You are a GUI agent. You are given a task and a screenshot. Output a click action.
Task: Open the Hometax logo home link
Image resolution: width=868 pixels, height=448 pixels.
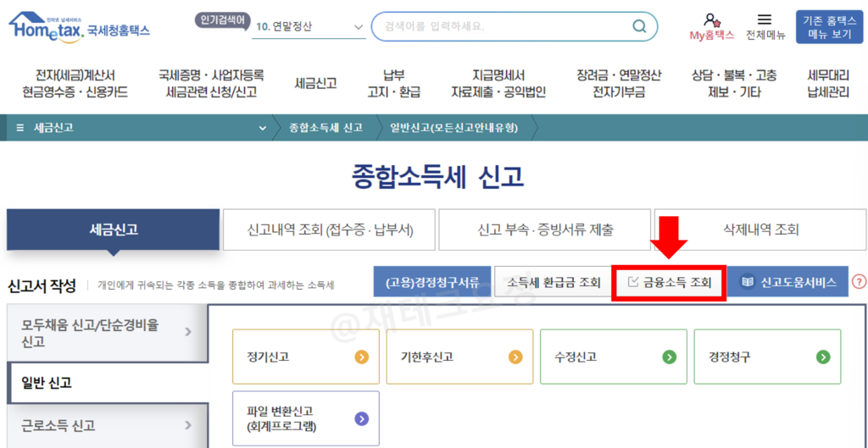(x=79, y=26)
